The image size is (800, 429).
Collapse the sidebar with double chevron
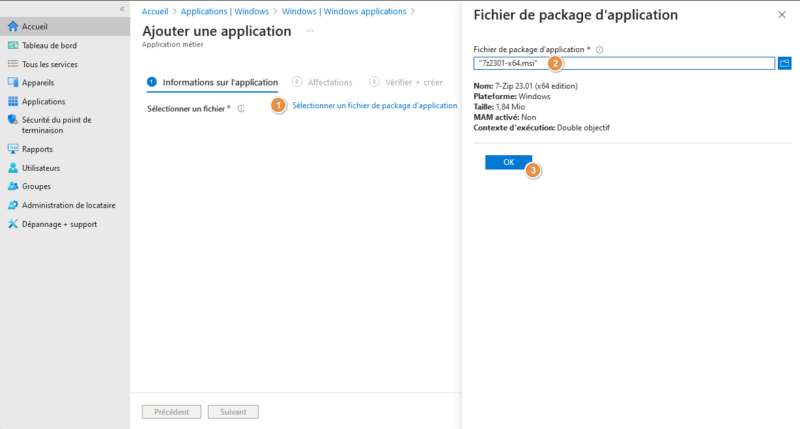coord(122,9)
